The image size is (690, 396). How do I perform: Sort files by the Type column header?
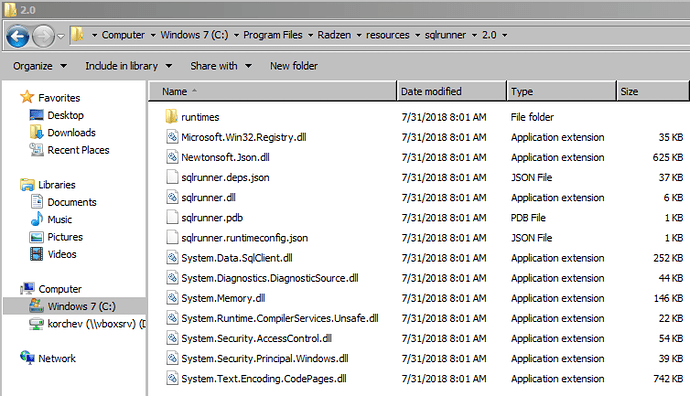562,91
